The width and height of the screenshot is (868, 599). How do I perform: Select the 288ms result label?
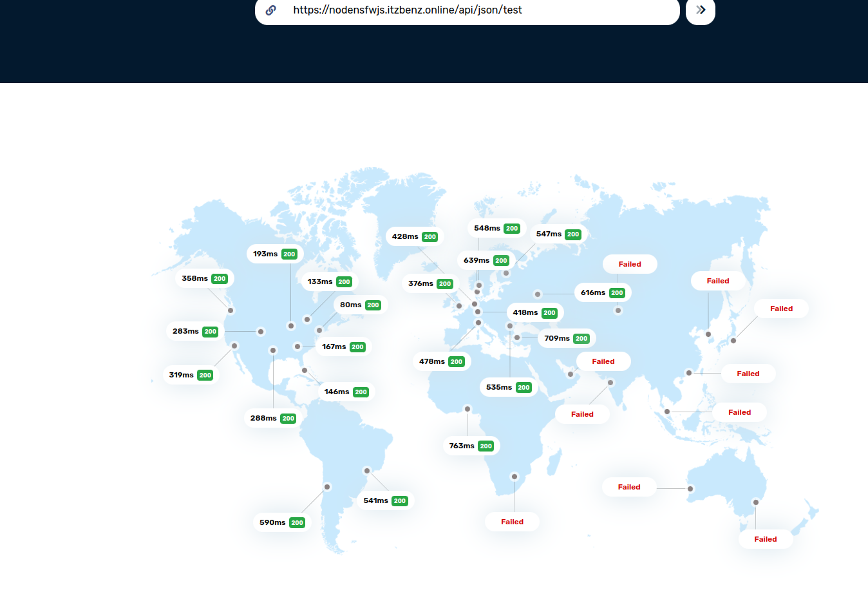(x=273, y=418)
